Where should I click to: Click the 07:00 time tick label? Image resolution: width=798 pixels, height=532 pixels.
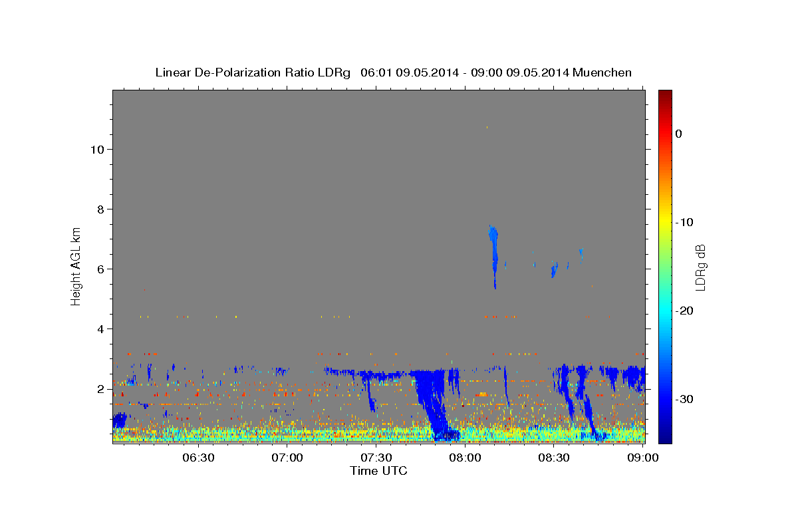click(x=287, y=458)
